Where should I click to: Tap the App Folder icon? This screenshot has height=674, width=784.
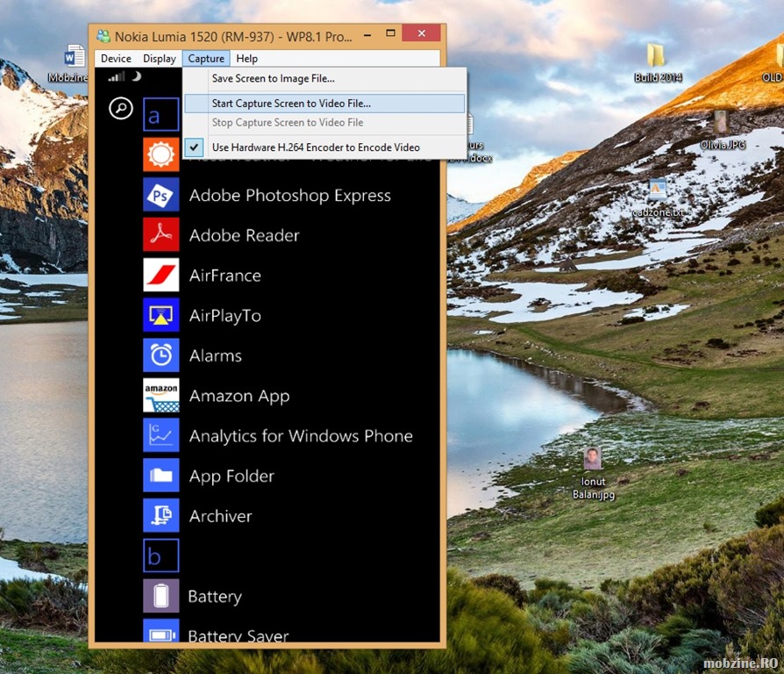(161, 475)
